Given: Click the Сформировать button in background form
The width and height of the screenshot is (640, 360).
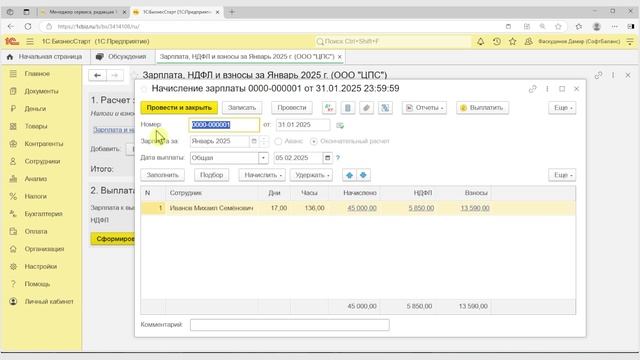Looking at the screenshot, I should point(113,239).
